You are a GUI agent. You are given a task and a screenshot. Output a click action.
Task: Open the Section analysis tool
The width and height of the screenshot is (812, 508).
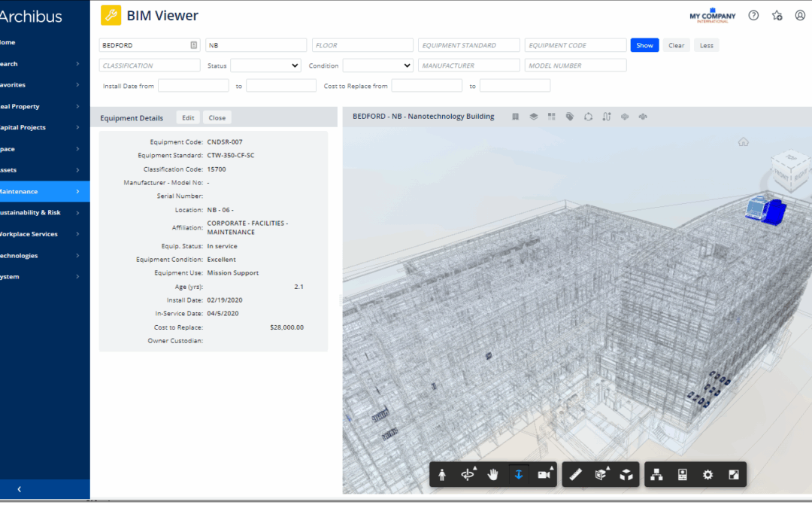(601, 474)
